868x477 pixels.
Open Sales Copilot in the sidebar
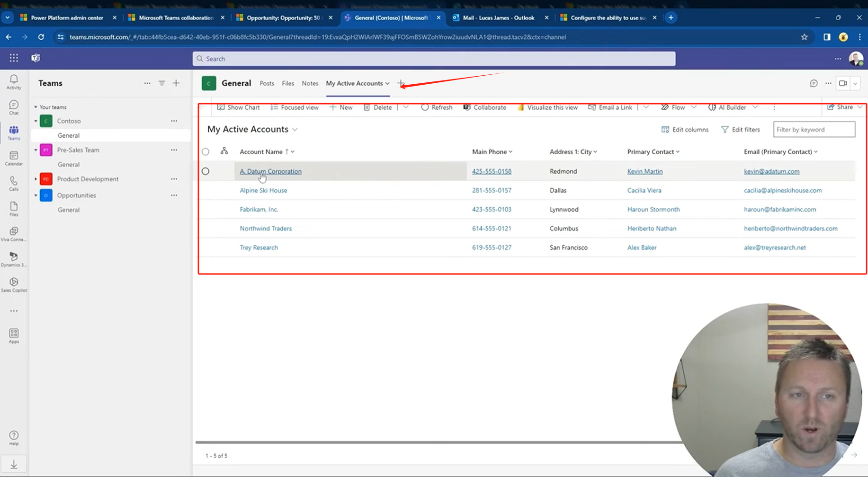click(x=14, y=285)
